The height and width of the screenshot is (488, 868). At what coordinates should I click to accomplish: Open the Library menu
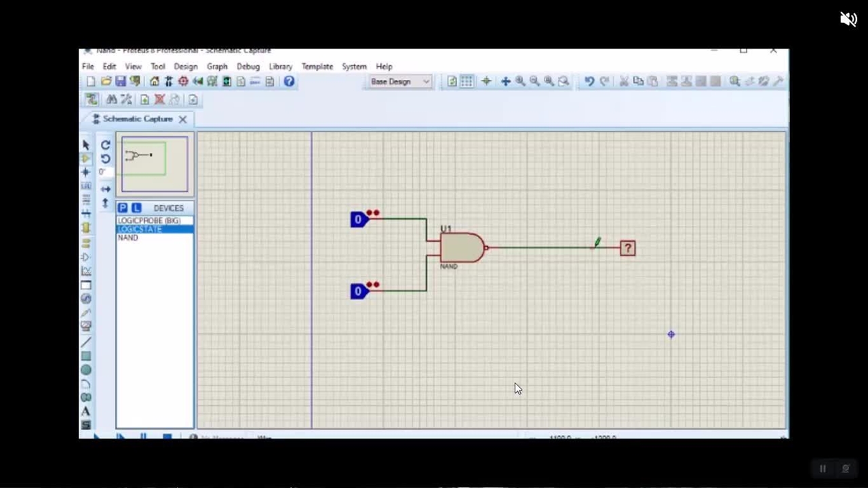click(280, 66)
